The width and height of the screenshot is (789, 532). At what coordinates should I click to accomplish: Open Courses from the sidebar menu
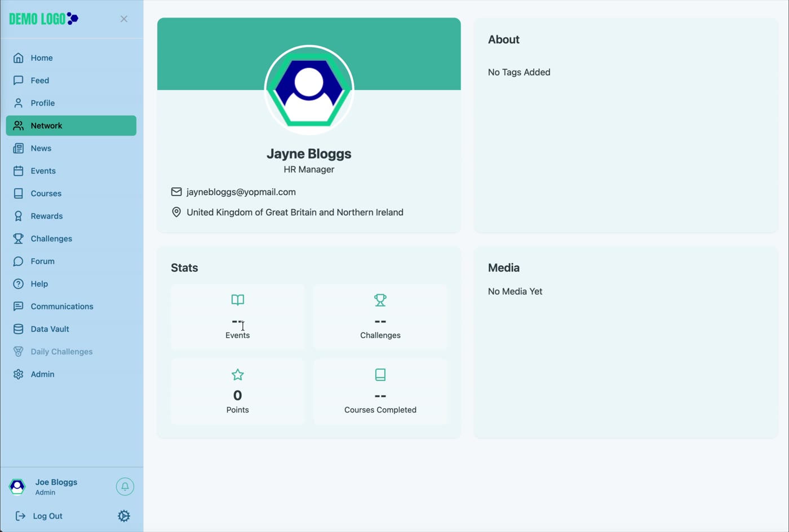pyautogui.click(x=71, y=193)
